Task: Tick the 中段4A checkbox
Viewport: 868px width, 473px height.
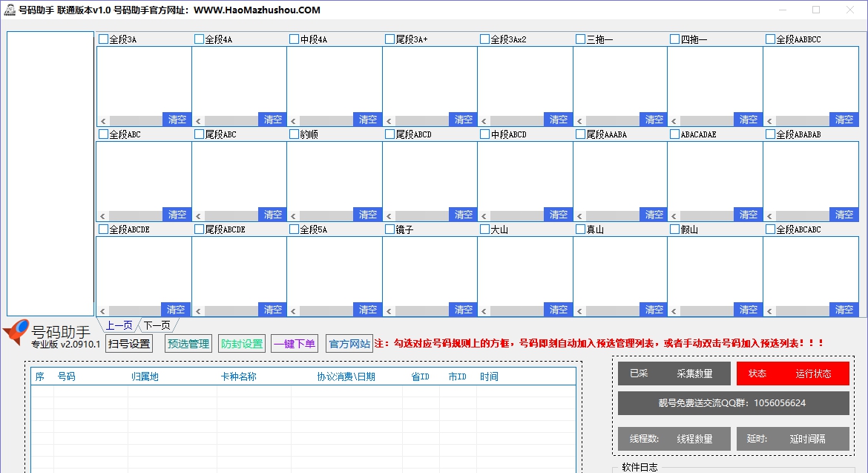Action: tap(295, 39)
